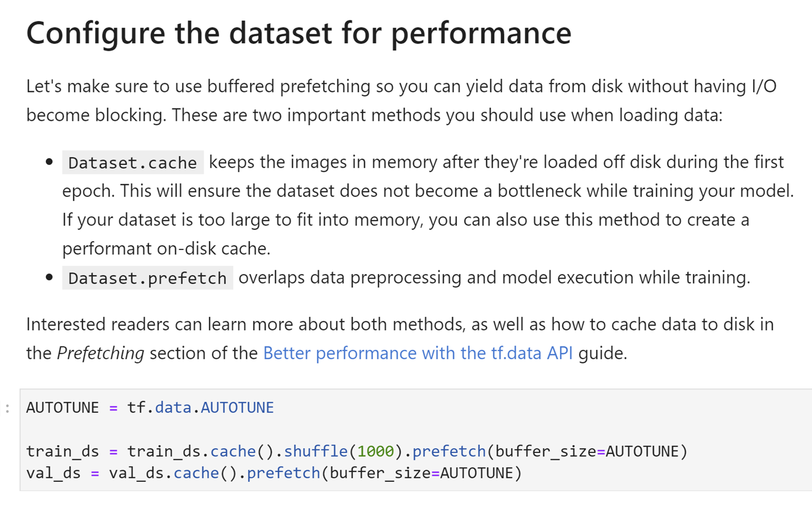Place cursor in the AUTOTUNE assignment line
Viewport: 812px width, 506px height.
pos(150,408)
